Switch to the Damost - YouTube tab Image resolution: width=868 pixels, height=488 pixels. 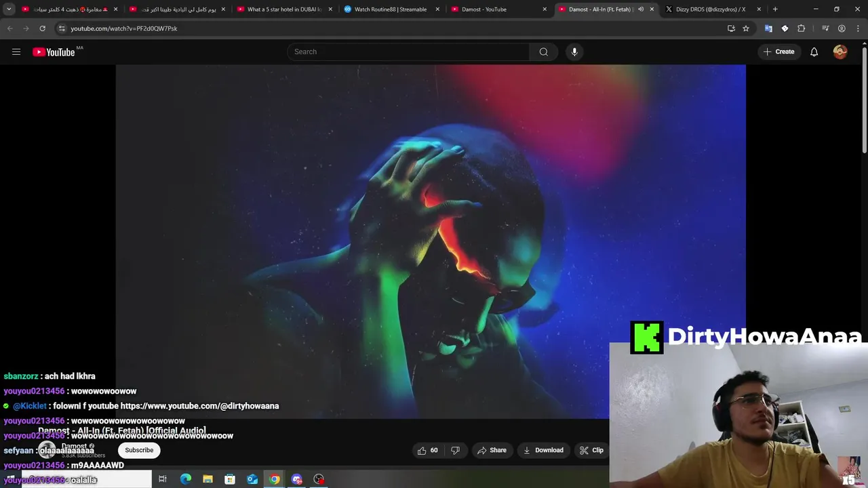coord(499,9)
